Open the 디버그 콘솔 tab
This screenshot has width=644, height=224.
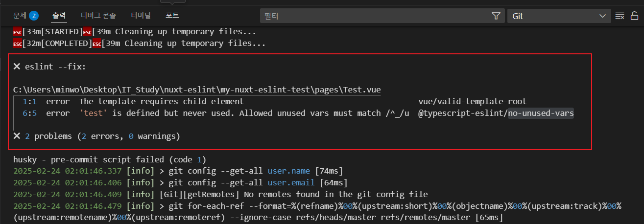(99, 16)
